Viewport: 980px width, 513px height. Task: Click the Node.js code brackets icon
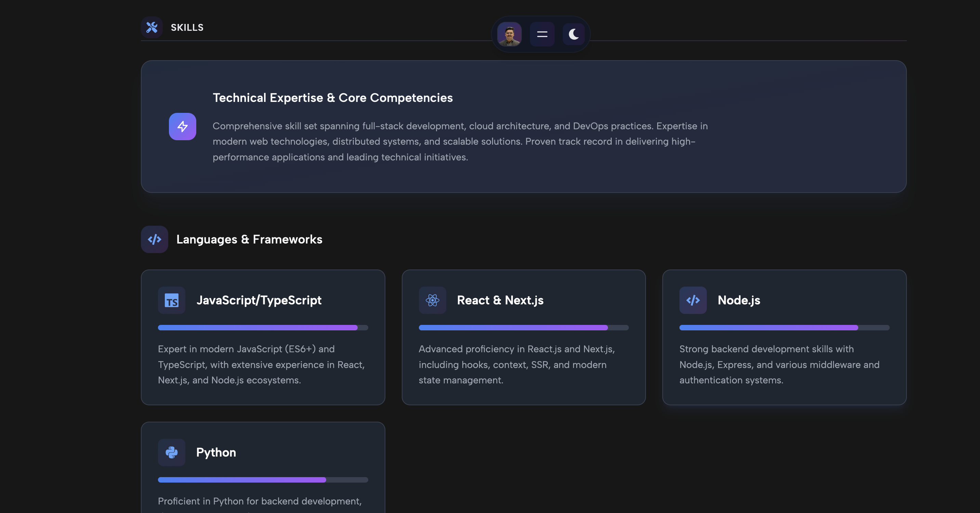click(693, 300)
